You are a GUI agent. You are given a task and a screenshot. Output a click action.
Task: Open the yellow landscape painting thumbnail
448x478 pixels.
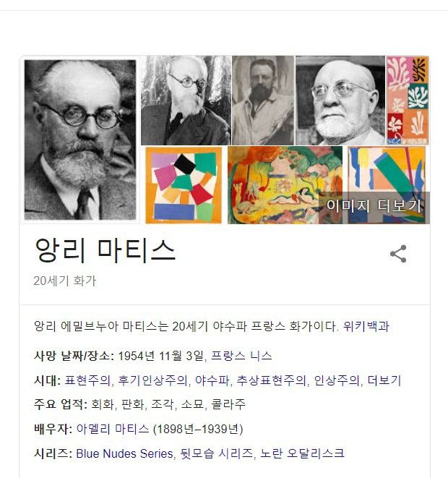point(285,185)
